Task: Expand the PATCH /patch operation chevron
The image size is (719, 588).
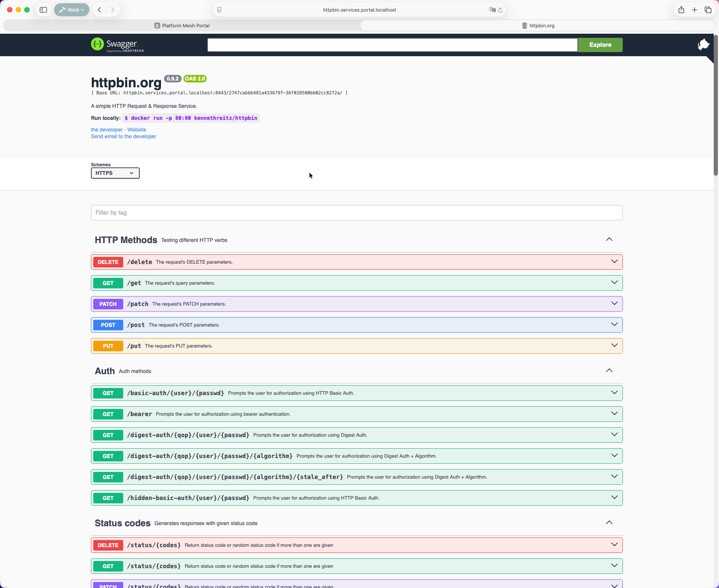Action: pos(615,303)
